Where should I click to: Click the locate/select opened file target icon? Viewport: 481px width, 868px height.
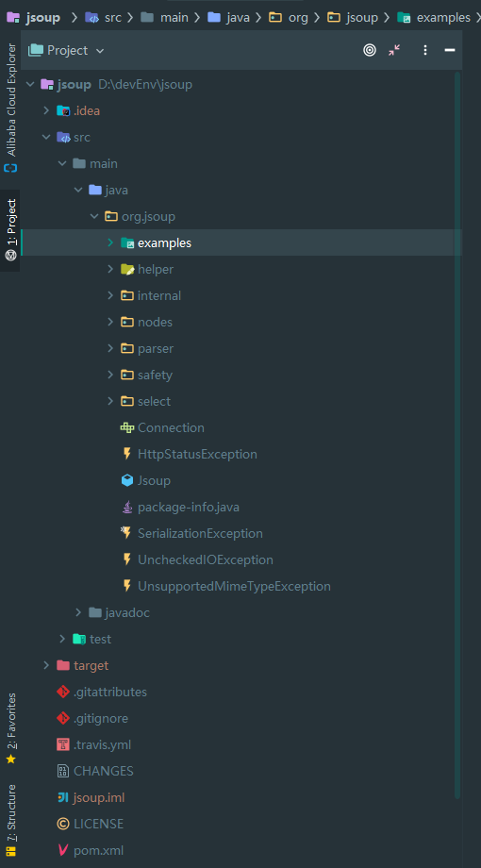pos(369,50)
